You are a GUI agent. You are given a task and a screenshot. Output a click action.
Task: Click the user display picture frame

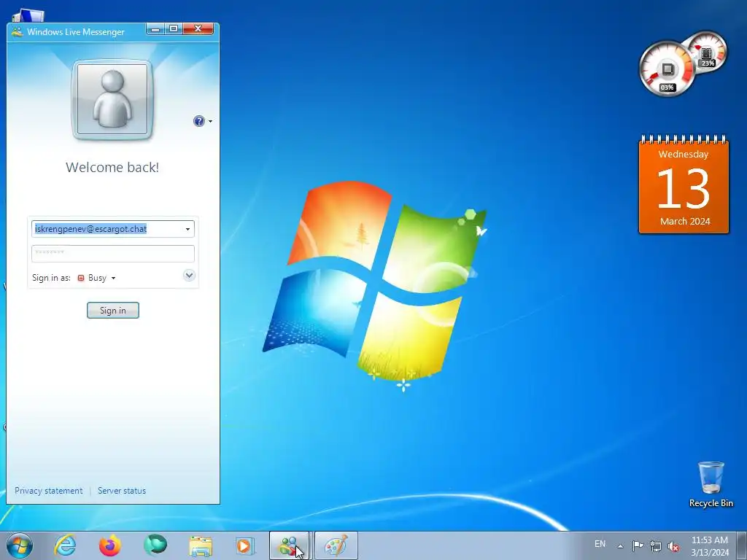pos(112,99)
